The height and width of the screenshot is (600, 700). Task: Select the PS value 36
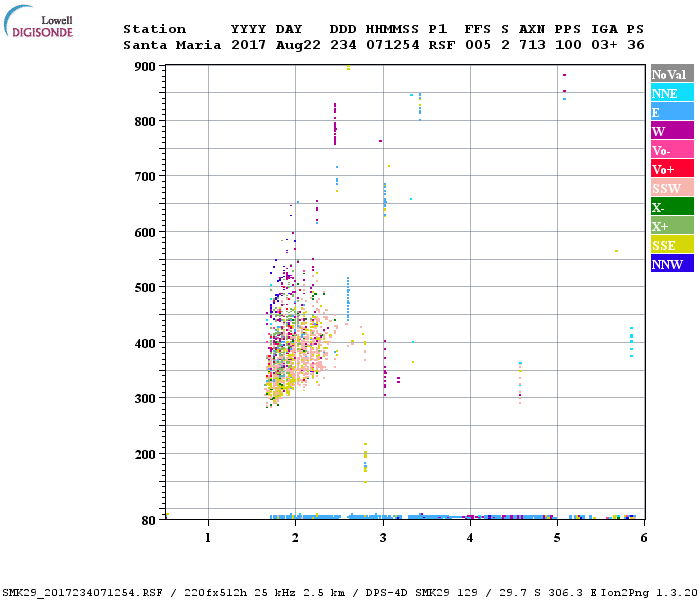(x=636, y=45)
